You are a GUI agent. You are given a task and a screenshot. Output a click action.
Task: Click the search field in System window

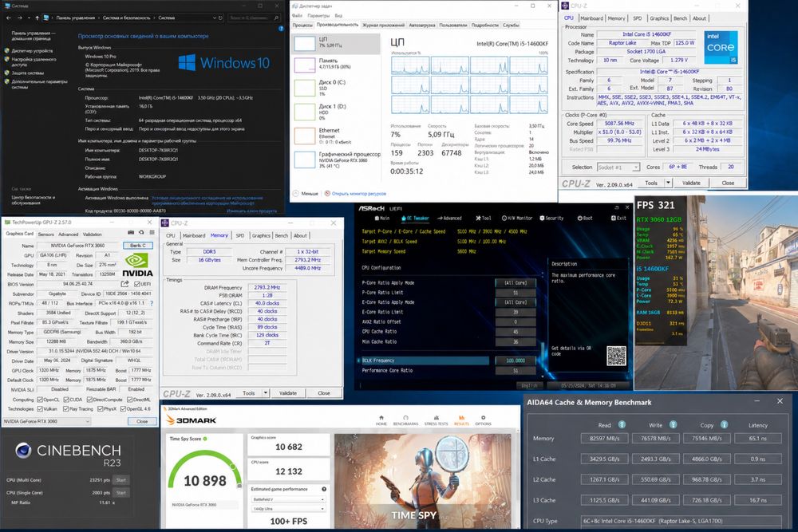254,18
